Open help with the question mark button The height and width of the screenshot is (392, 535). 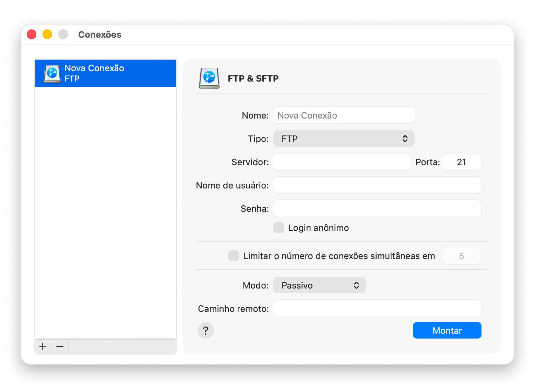206,330
